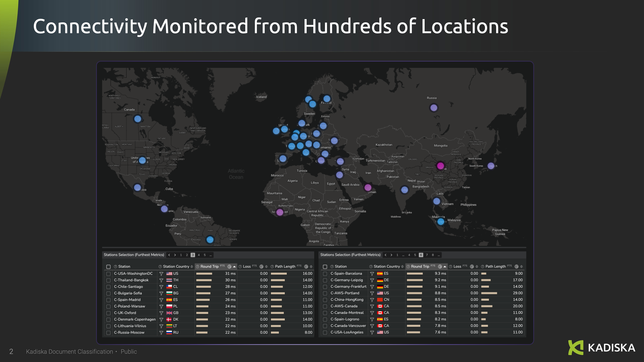644x362 pixels.
Task: Click display mode icon in left Loss header
Action: (x=261, y=266)
